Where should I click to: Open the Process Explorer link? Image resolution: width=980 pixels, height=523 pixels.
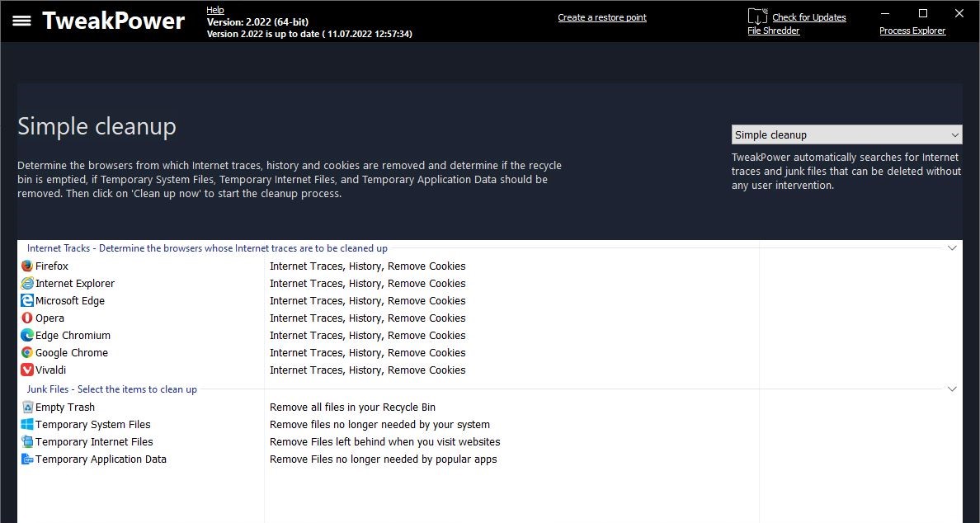[x=912, y=31]
